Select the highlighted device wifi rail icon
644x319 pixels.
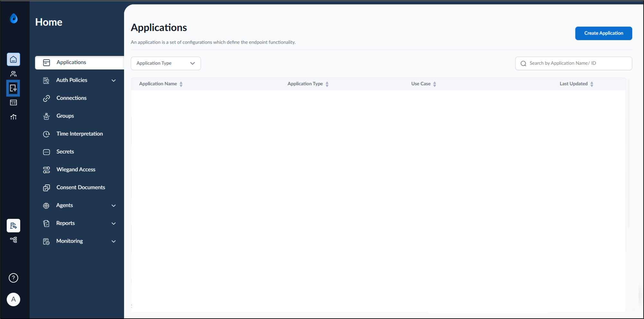tap(13, 88)
